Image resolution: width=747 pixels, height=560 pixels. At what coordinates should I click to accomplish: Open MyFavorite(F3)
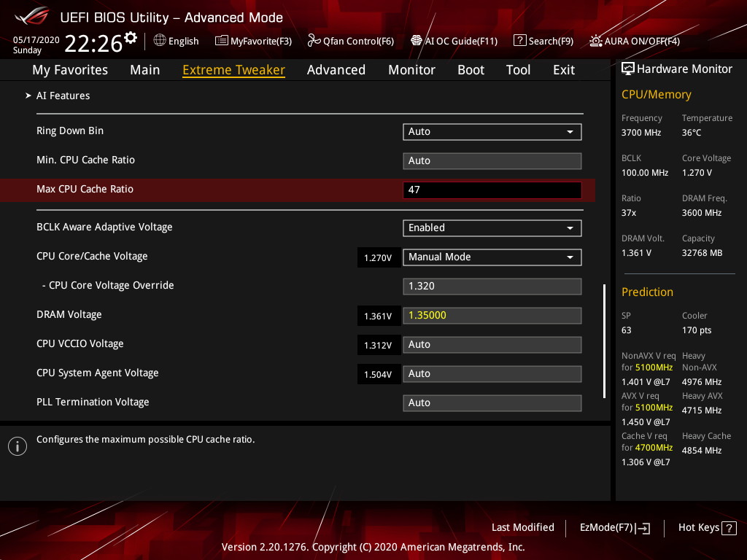click(253, 41)
